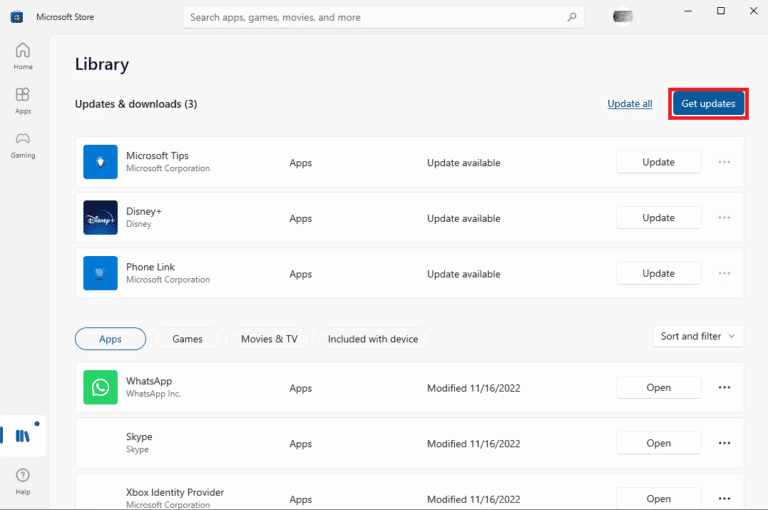
Task: Update the Microsoft Tips app
Action: click(x=658, y=162)
